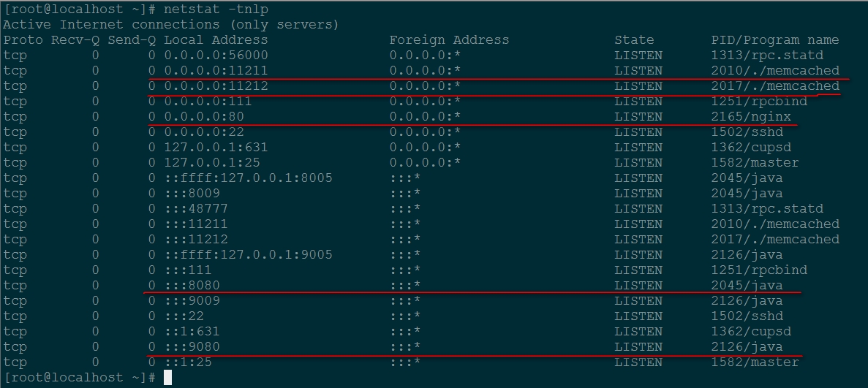Screen dimensions: 868x388
Task: Click the 'Send-Q' column header
Action: 131,40
